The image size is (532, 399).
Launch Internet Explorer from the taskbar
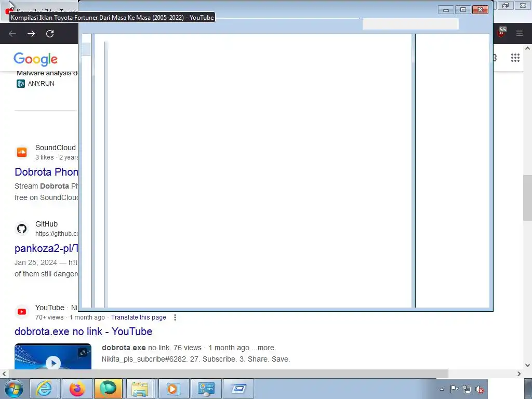44,389
